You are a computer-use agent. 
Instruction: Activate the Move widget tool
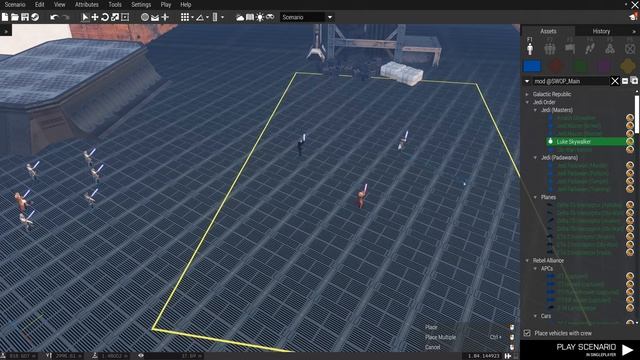pyautogui.click(x=95, y=17)
